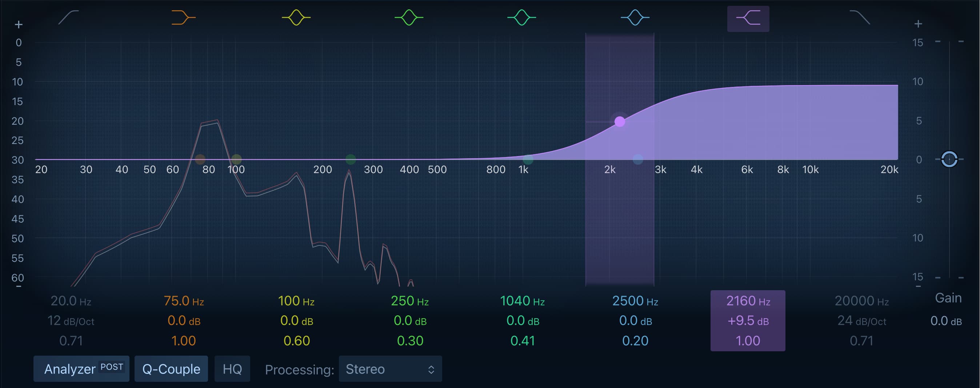Toggle the green 250 Hz bell band icon
This screenshot has height=388, width=980.
[x=409, y=17]
